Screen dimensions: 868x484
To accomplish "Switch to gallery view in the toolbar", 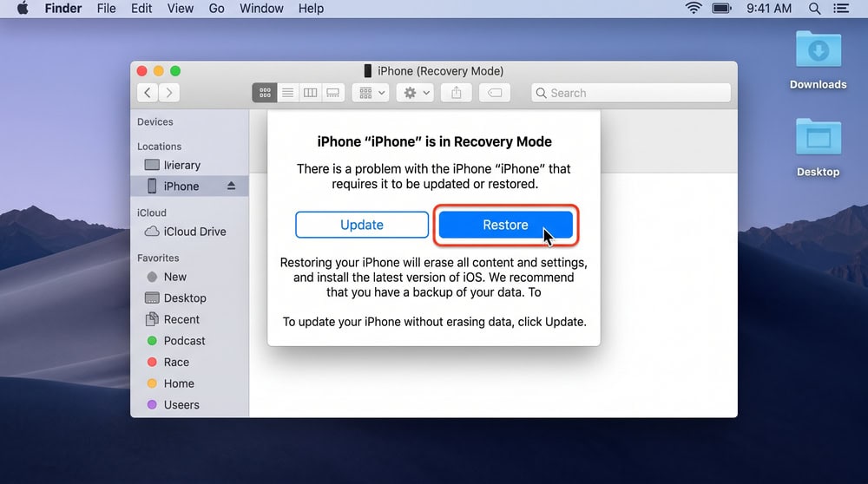I will coord(332,93).
